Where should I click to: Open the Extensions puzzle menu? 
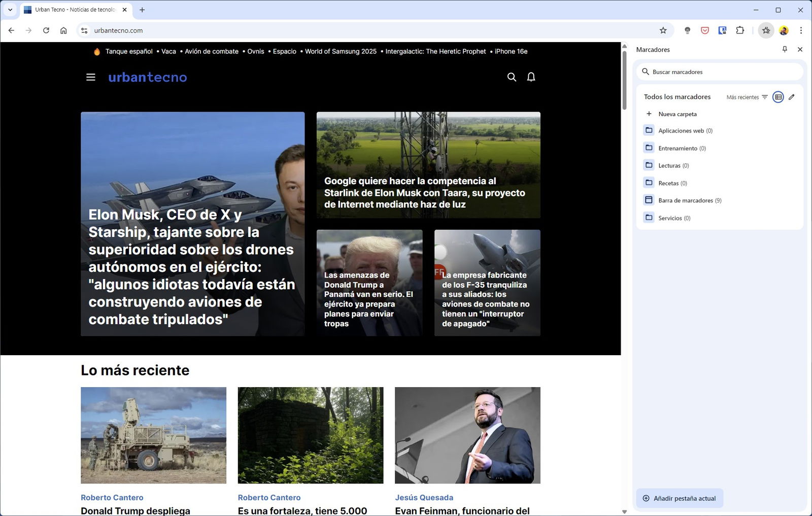740,30
